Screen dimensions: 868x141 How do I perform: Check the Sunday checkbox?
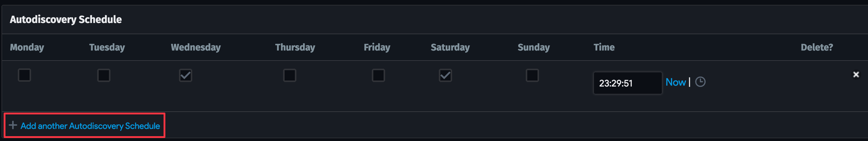click(532, 75)
